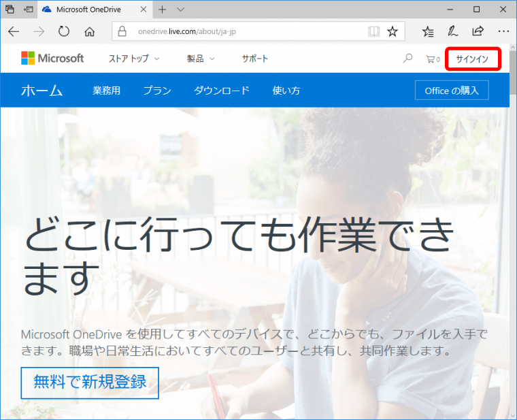Open the ダウンロード menu item
Image resolution: width=517 pixels, height=420 pixels.
[222, 91]
